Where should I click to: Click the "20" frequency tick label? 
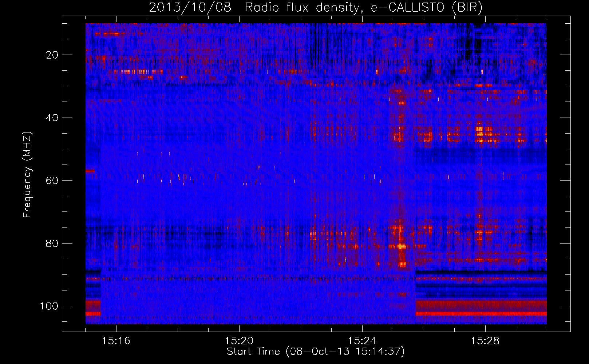pyautogui.click(x=52, y=55)
